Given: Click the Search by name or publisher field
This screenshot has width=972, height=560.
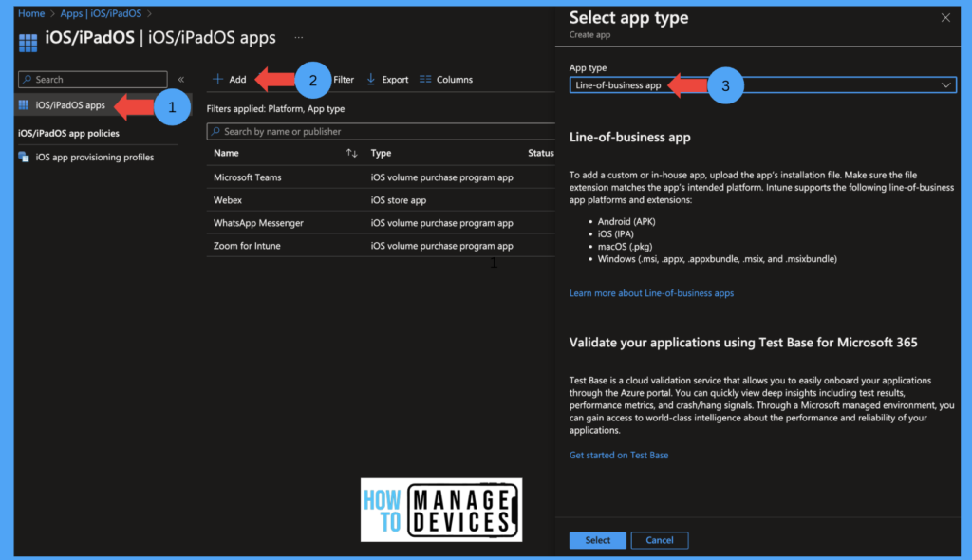Looking at the screenshot, I should point(381,132).
